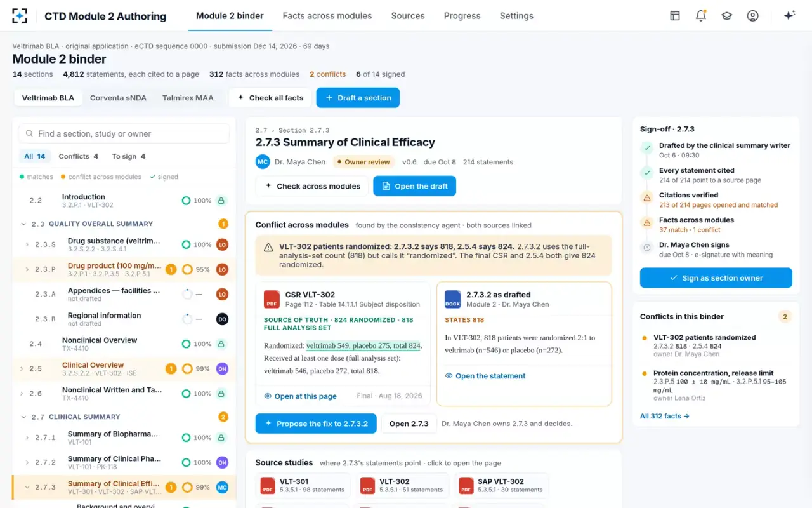Click 99% progress ring on Clinical Overview row

[x=187, y=369]
